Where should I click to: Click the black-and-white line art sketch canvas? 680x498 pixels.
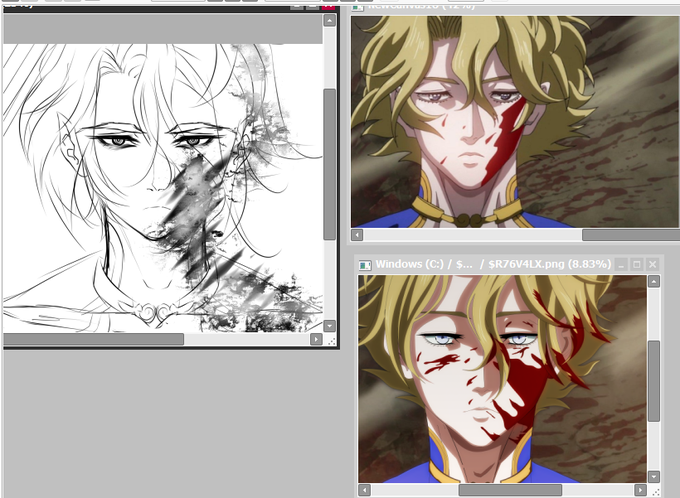[163, 188]
